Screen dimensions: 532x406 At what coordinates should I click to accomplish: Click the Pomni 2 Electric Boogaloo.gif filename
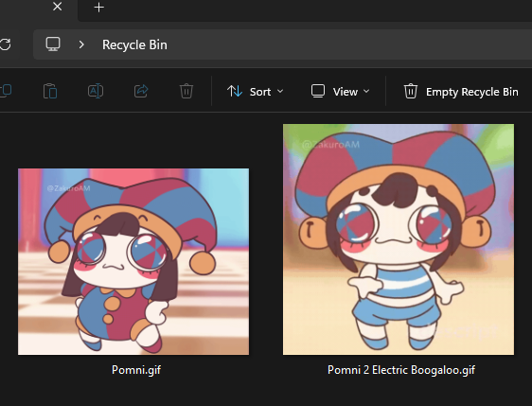click(x=401, y=369)
